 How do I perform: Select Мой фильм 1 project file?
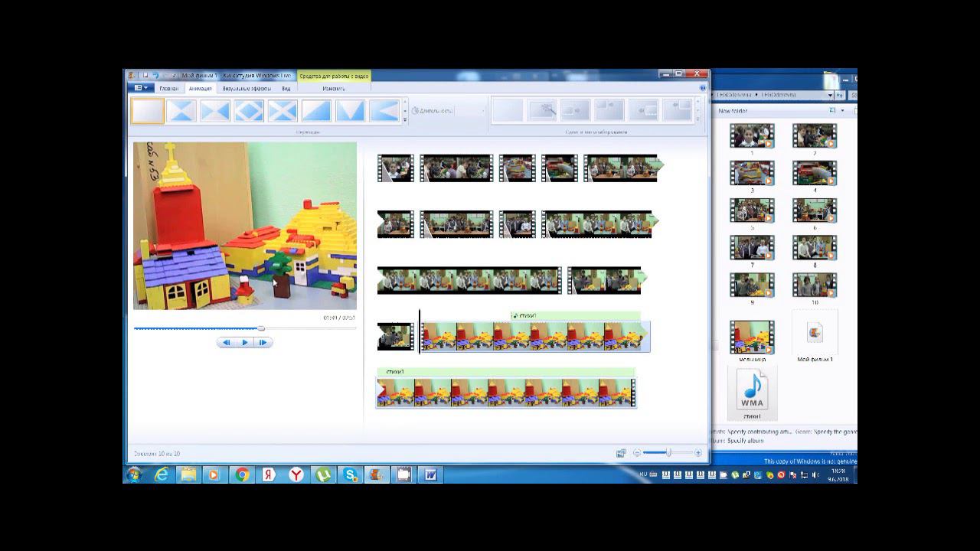[x=815, y=334]
